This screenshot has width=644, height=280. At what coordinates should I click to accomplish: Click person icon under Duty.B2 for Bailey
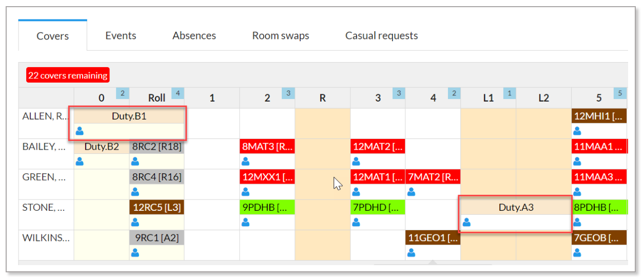[80, 162]
